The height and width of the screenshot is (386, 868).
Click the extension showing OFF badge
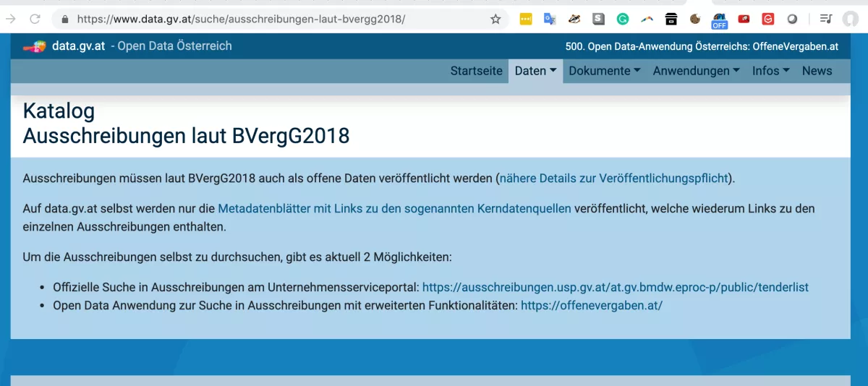(x=720, y=21)
